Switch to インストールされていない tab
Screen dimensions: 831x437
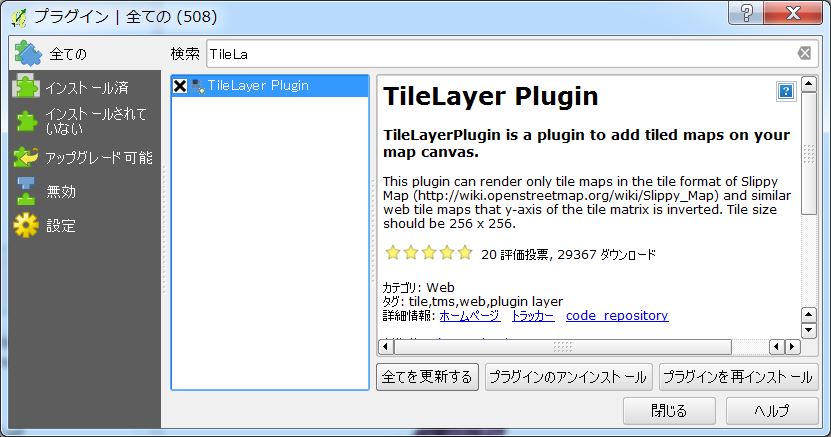(95, 121)
